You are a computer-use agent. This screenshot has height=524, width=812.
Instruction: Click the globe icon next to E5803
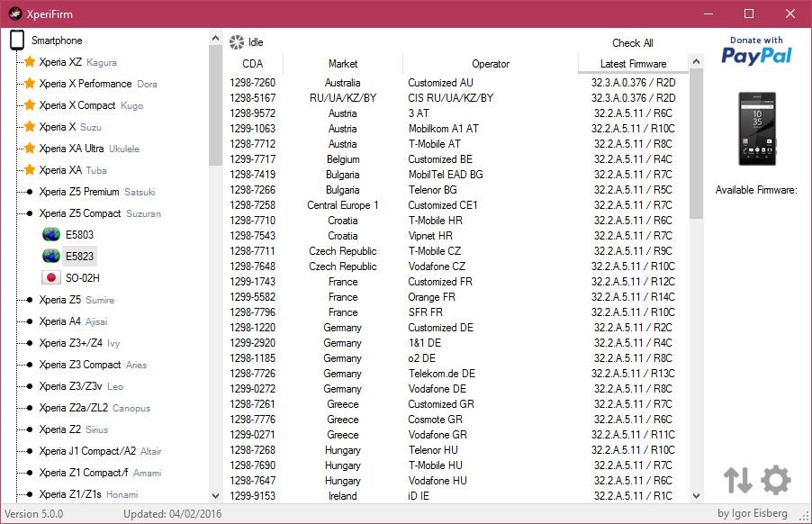click(51, 235)
